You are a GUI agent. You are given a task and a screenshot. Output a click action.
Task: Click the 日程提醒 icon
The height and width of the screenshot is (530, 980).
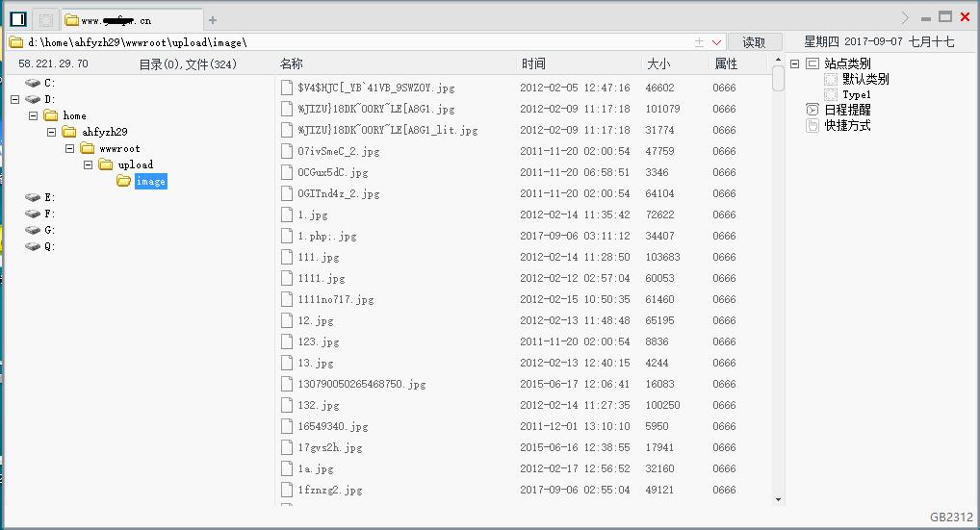812,110
